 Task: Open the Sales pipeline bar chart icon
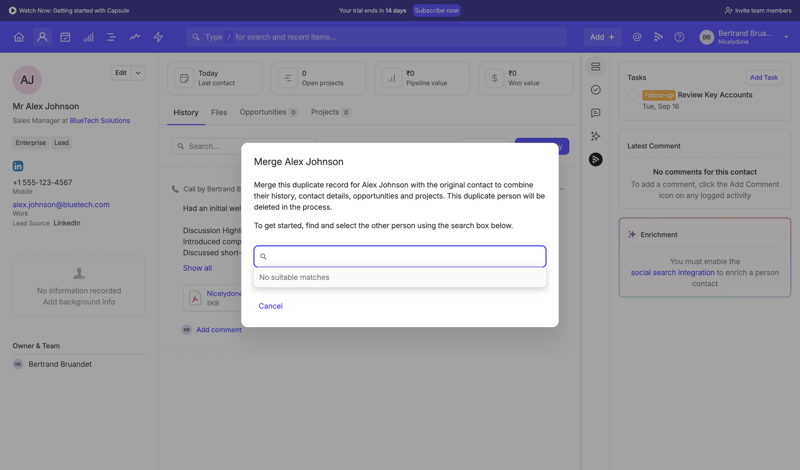tap(88, 37)
